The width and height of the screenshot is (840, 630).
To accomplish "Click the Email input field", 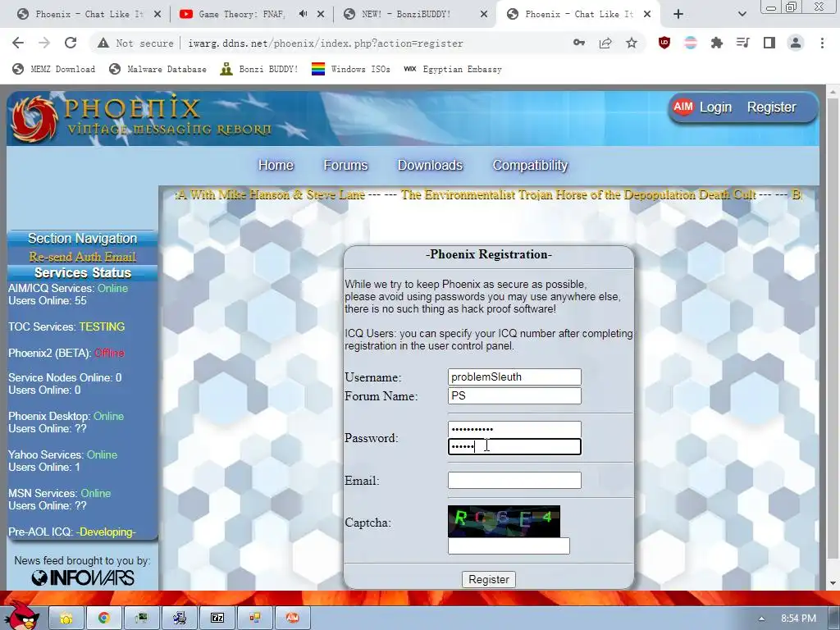I will coord(514,480).
